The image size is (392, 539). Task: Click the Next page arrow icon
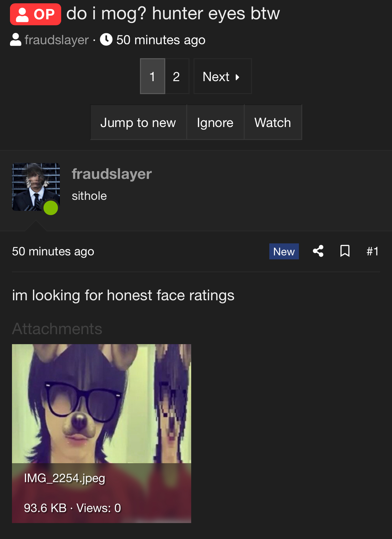(x=237, y=77)
